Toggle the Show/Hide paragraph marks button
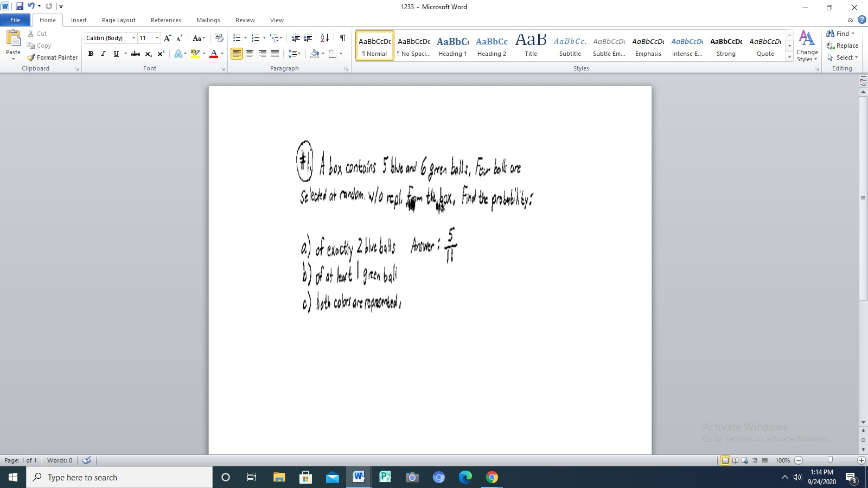Image resolution: width=868 pixels, height=488 pixels. click(x=341, y=38)
